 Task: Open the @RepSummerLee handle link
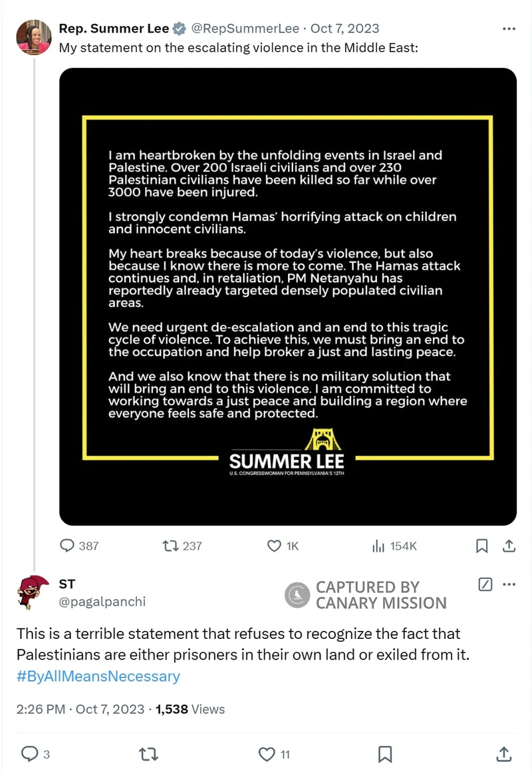tap(245, 29)
